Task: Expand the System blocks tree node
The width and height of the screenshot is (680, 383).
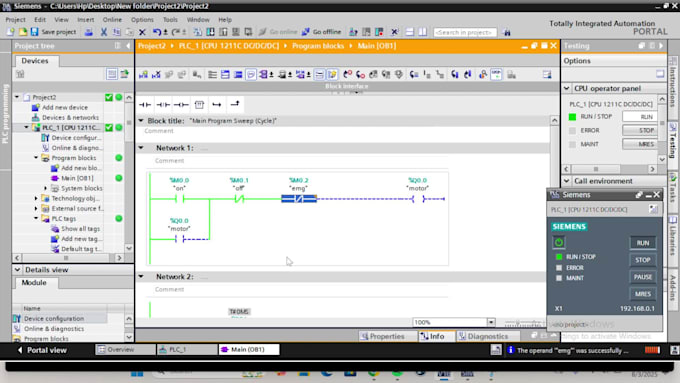Action: click(x=46, y=188)
